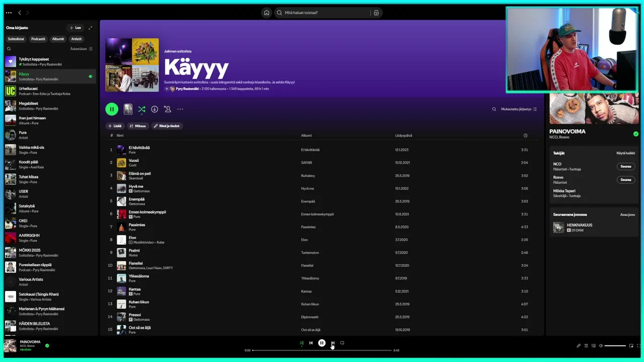Open the artist Pure in the library
644x362 pixels.
pyautogui.click(x=50, y=135)
